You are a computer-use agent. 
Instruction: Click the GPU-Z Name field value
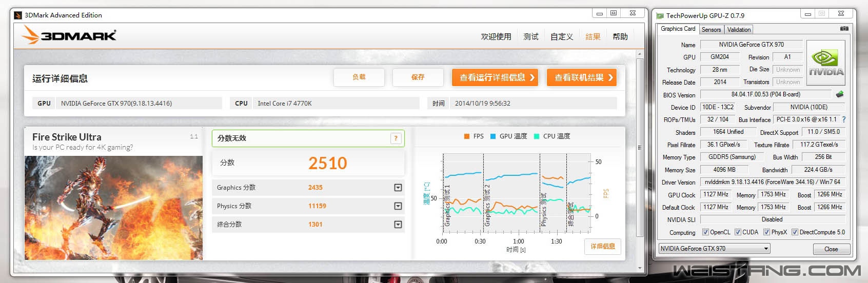[x=751, y=45]
